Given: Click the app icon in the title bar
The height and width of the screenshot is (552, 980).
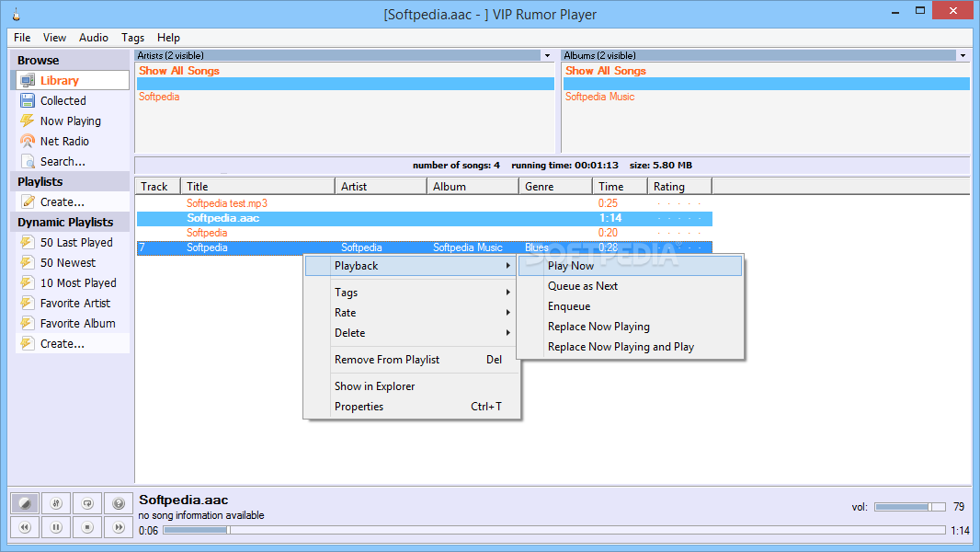Looking at the screenshot, I should [17, 15].
